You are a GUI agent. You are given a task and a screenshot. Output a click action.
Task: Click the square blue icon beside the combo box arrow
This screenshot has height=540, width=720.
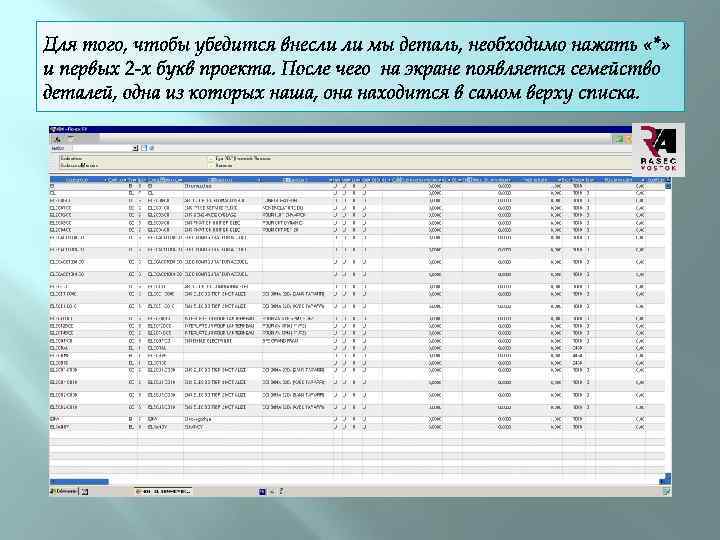coord(144,148)
